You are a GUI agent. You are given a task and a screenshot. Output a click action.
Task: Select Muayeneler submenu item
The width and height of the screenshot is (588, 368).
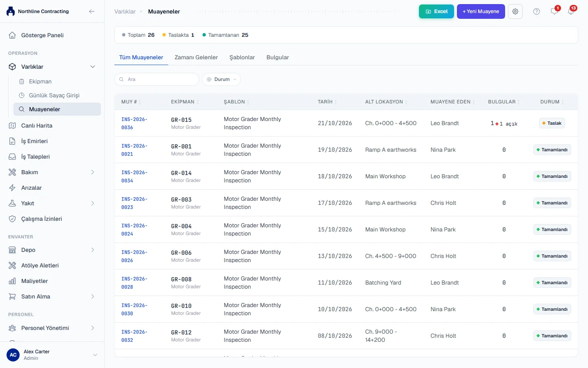(57, 109)
